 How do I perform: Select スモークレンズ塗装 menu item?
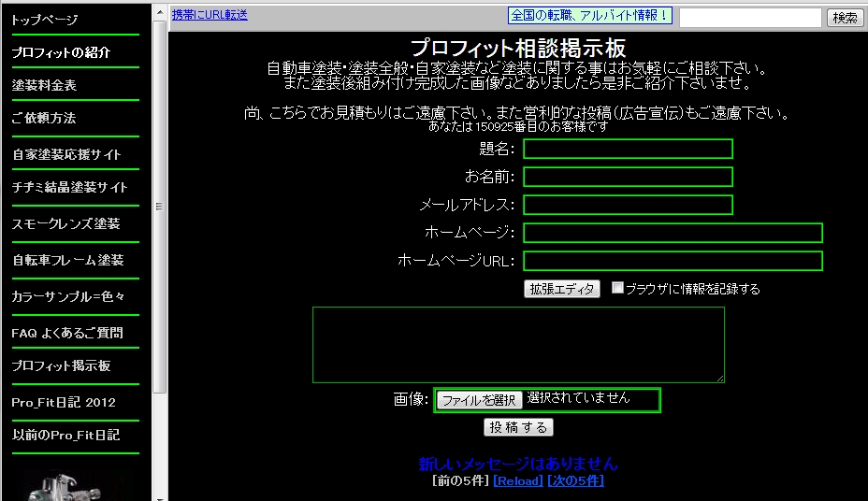[65, 224]
